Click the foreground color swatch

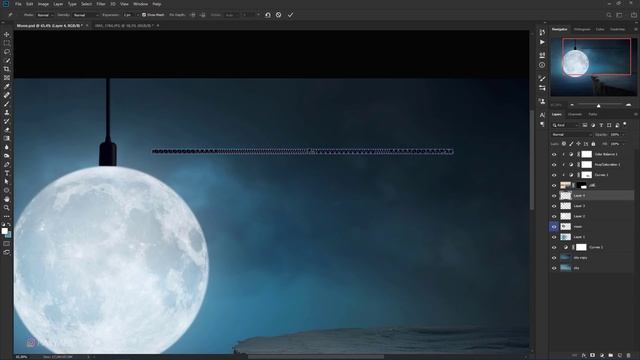tap(4, 231)
